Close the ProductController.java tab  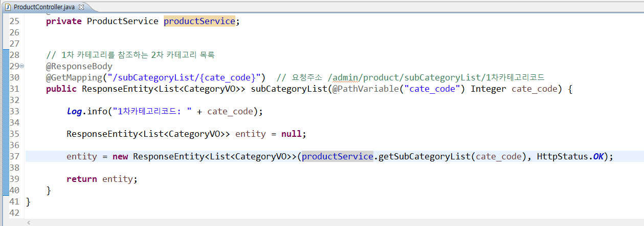(x=82, y=7)
